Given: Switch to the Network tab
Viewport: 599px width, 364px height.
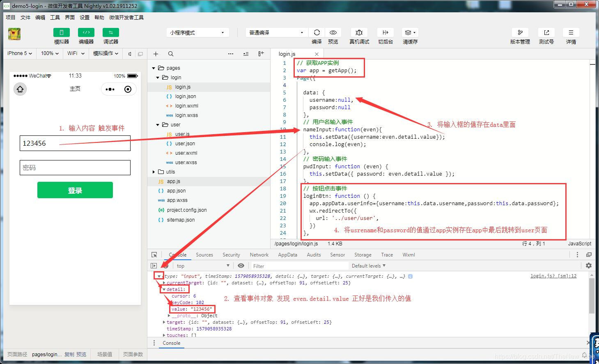Looking at the screenshot, I should click(x=259, y=255).
